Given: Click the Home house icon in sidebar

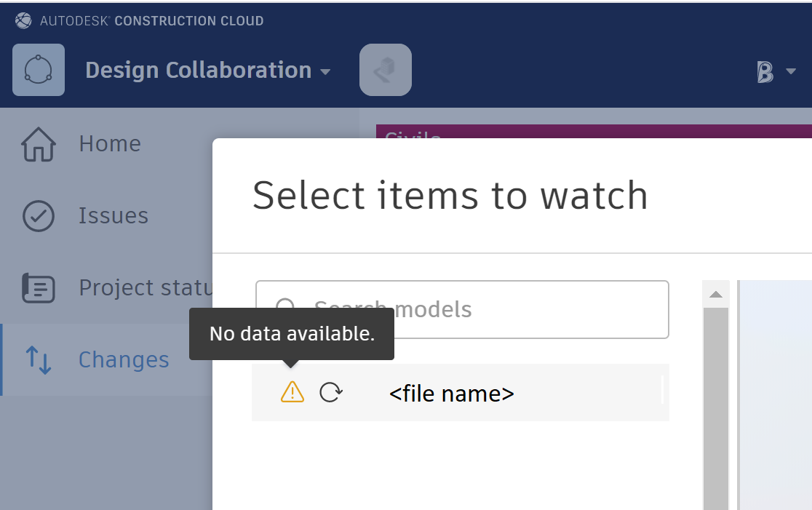Looking at the screenshot, I should pos(38,143).
